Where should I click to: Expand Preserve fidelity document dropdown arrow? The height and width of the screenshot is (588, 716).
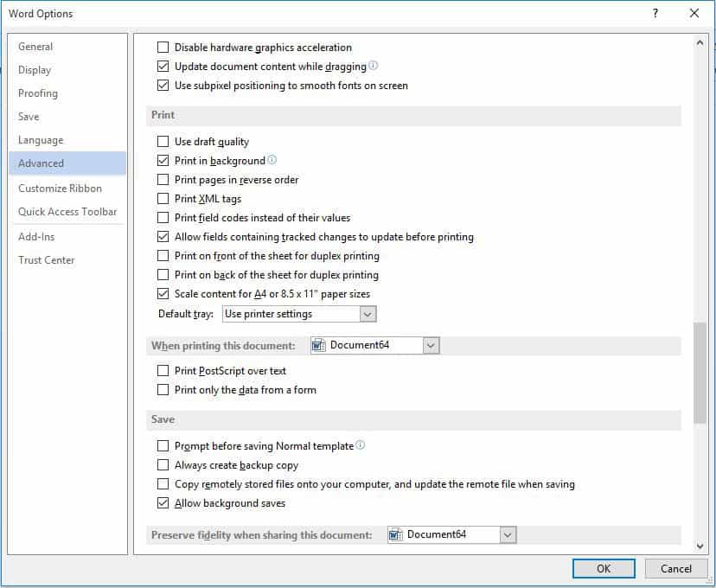508,534
